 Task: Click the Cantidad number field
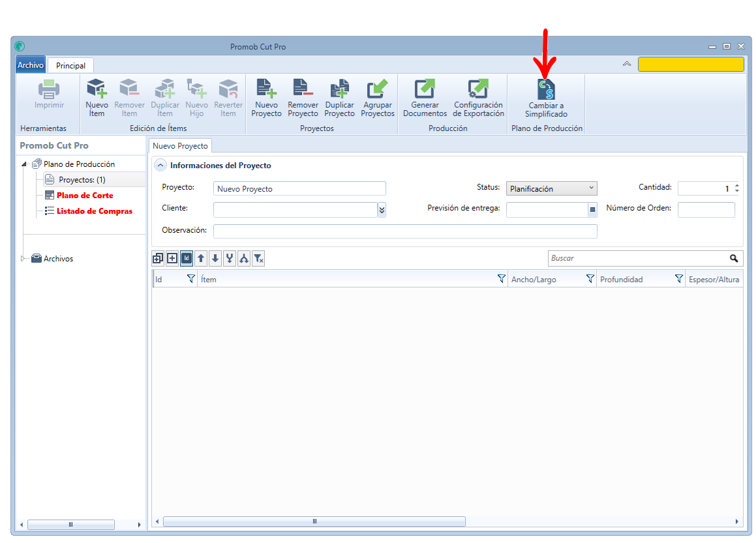pyautogui.click(x=705, y=188)
